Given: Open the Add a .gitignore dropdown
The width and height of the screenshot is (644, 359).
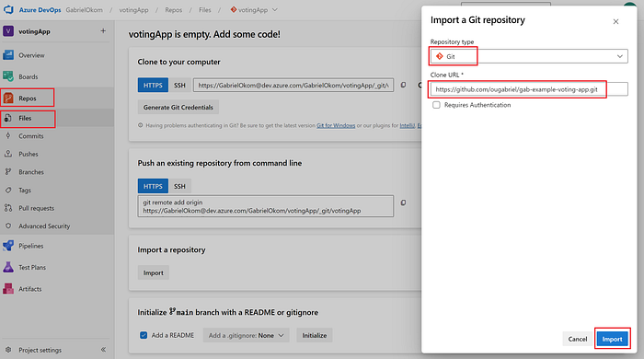Looking at the screenshot, I should coord(246,335).
